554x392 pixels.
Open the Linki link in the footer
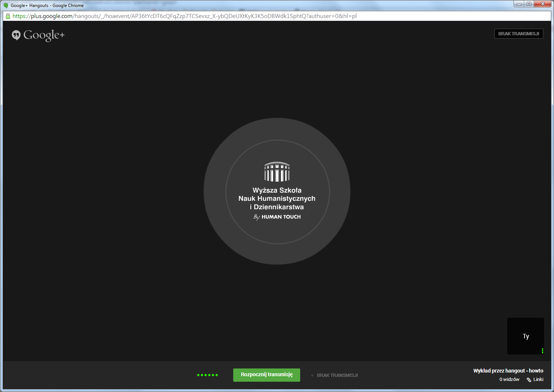538,379
